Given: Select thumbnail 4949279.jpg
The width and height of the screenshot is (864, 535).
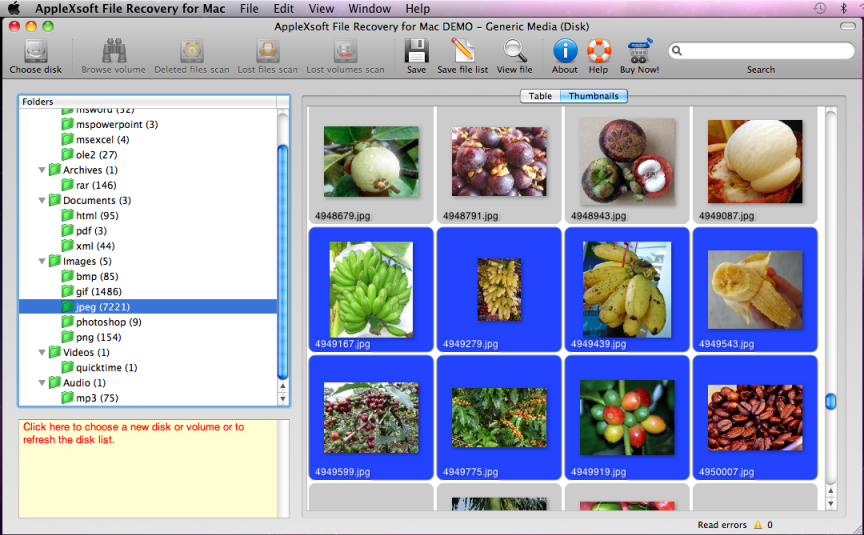Looking at the screenshot, I should click(x=499, y=289).
